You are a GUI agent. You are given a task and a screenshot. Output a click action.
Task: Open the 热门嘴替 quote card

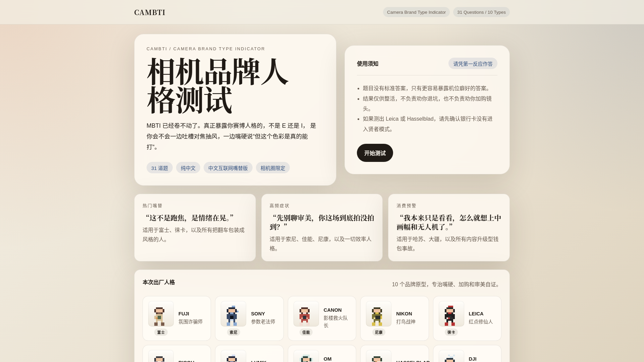195,228
